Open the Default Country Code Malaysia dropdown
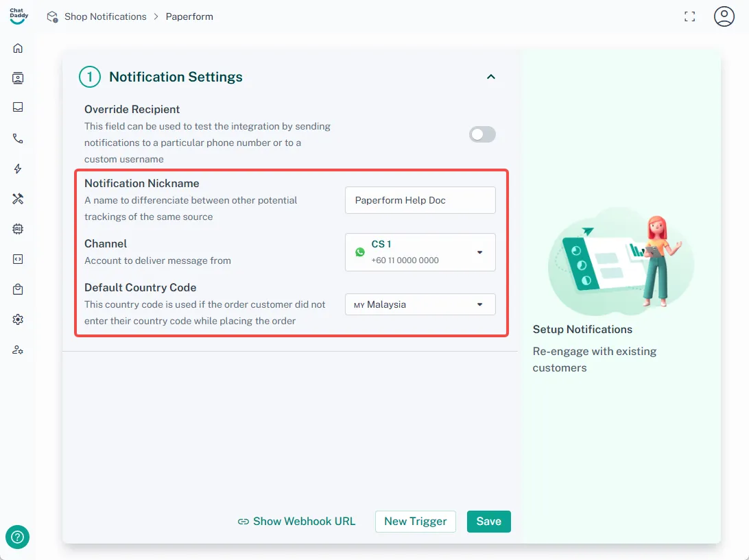The image size is (749, 560). point(420,304)
